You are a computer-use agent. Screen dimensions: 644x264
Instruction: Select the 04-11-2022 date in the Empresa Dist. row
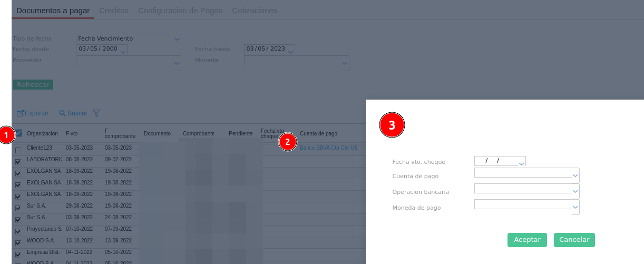click(79, 252)
